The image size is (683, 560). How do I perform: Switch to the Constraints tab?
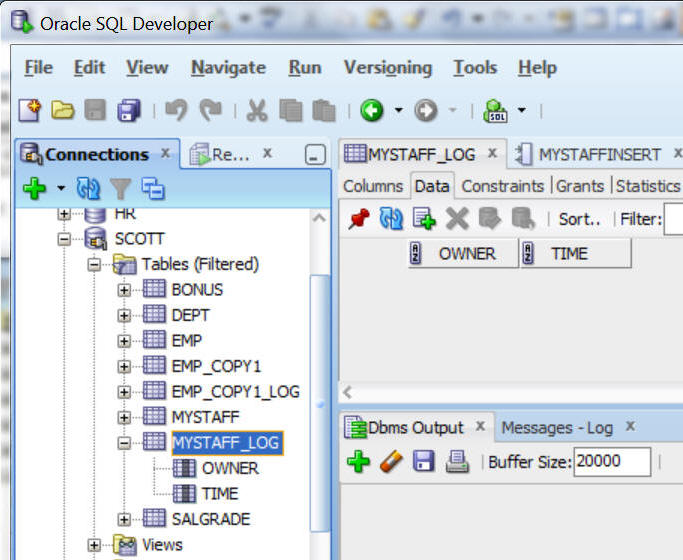click(x=503, y=186)
